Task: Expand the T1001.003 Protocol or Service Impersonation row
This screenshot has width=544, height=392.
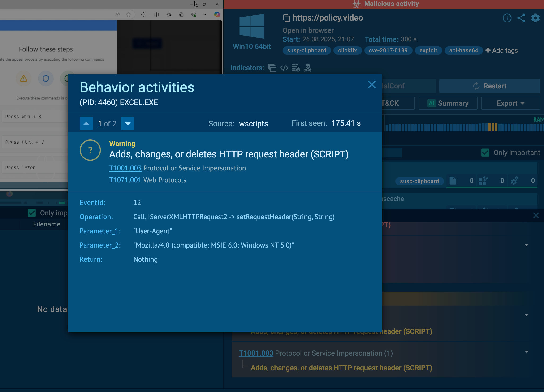Action: click(x=526, y=352)
